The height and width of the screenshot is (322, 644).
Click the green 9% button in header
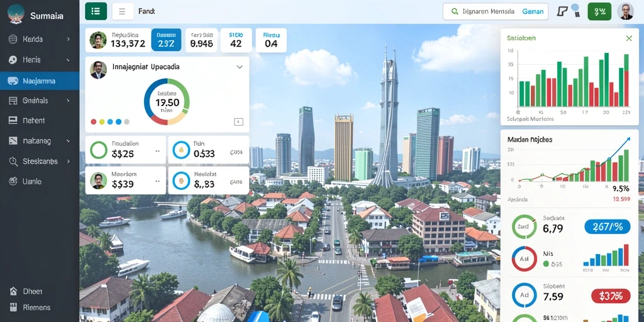tap(599, 11)
